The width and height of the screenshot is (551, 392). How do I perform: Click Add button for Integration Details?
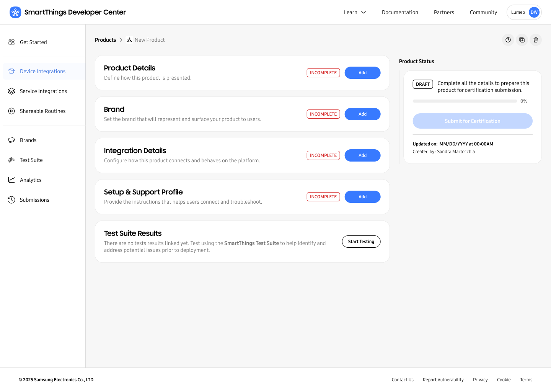coord(362,155)
